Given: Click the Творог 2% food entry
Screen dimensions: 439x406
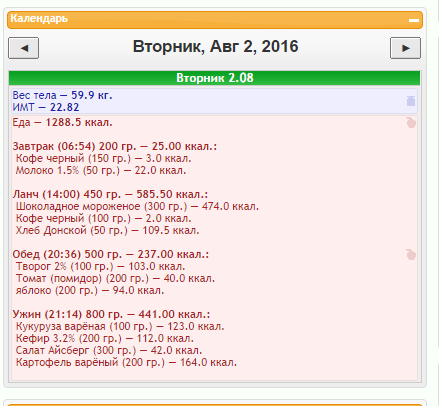Looking at the screenshot, I should pyautogui.click(x=100, y=266).
